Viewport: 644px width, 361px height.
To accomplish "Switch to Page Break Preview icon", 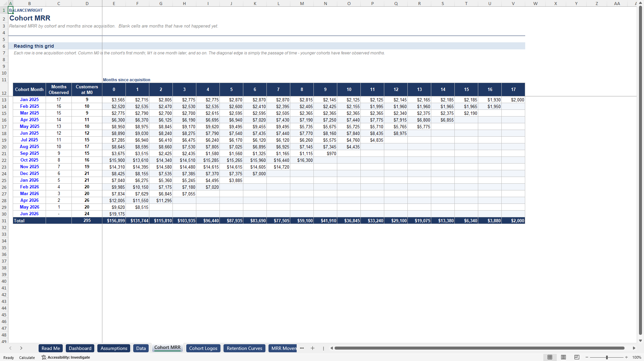I will tap(577, 357).
